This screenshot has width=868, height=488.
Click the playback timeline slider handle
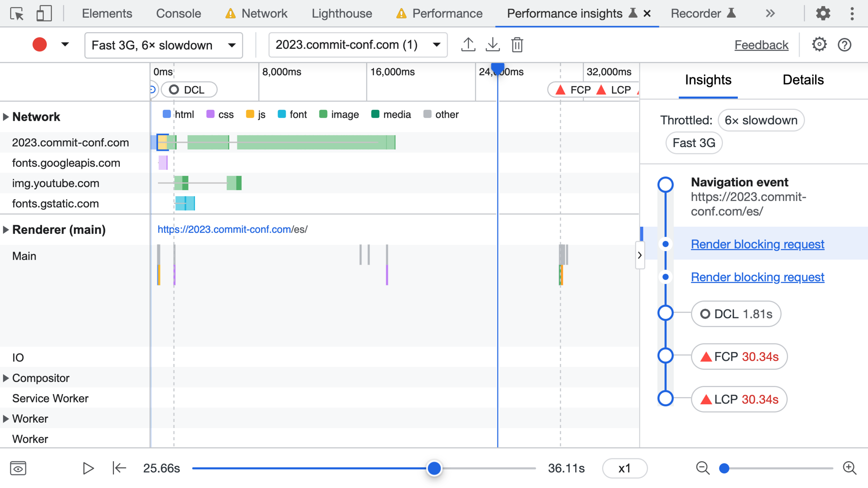point(434,468)
